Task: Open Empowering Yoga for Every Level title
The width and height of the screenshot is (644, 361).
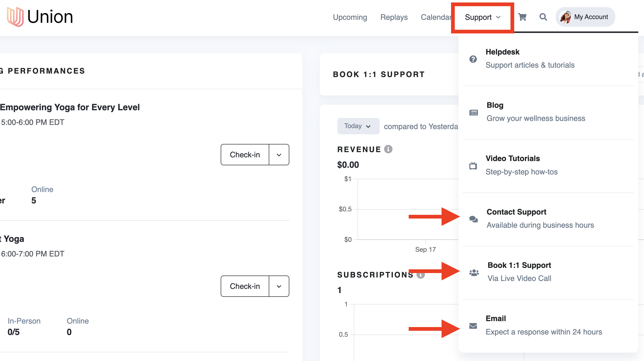Action: click(70, 107)
